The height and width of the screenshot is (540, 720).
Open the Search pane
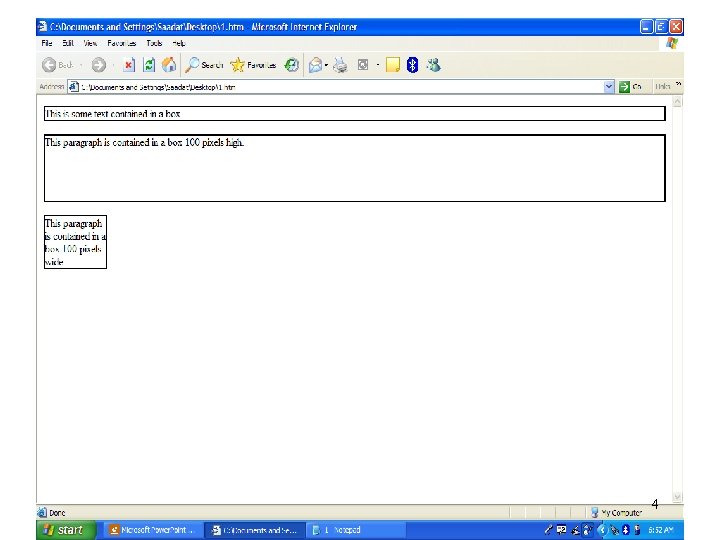[204, 65]
